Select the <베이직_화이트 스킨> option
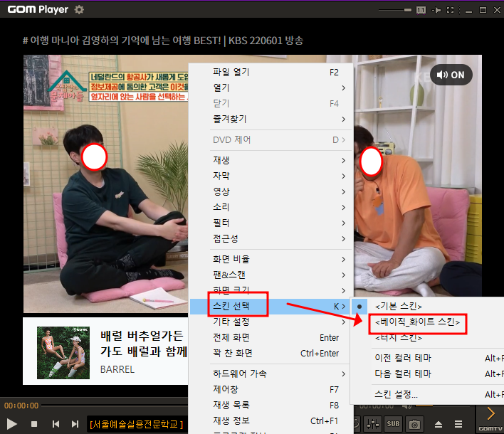The width and height of the screenshot is (504, 434). [x=428, y=322]
